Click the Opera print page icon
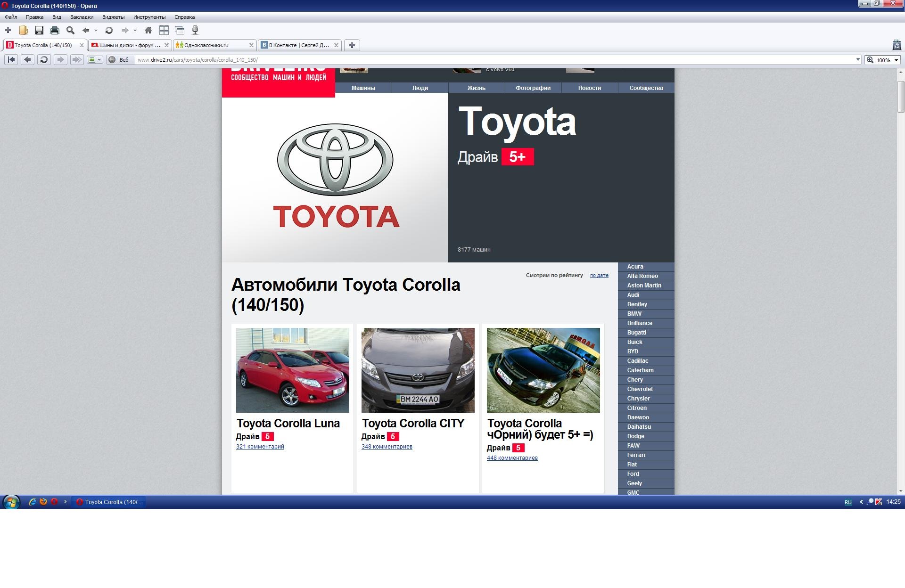The height and width of the screenshot is (588, 905). (55, 30)
